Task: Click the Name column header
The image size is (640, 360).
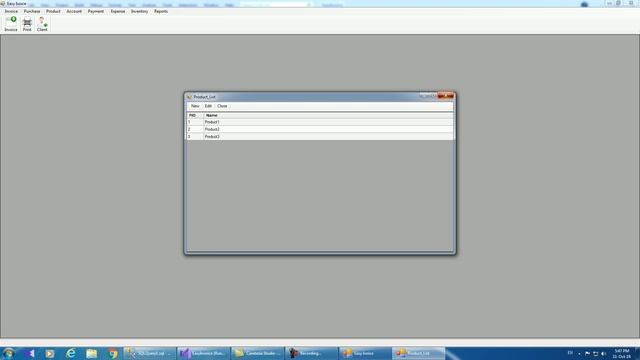Action: [x=328, y=116]
